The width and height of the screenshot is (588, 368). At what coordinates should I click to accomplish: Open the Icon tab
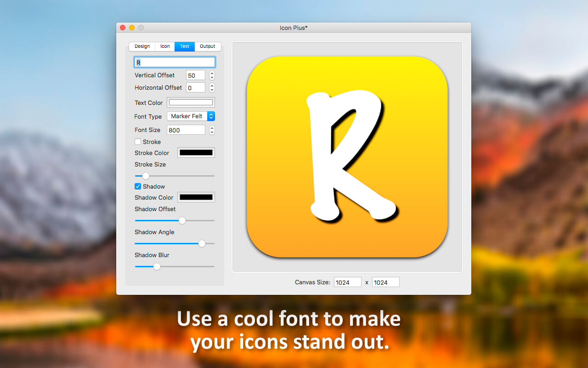[x=165, y=46]
